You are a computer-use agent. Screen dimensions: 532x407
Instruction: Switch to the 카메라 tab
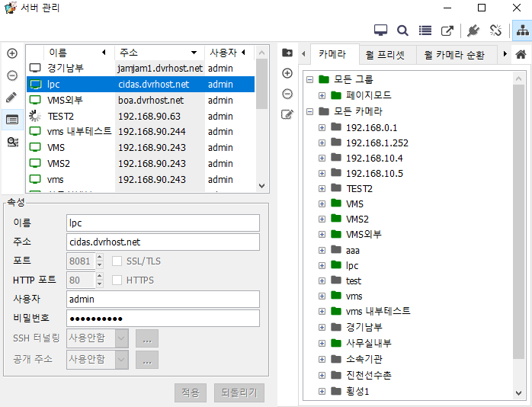pyautogui.click(x=335, y=54)
